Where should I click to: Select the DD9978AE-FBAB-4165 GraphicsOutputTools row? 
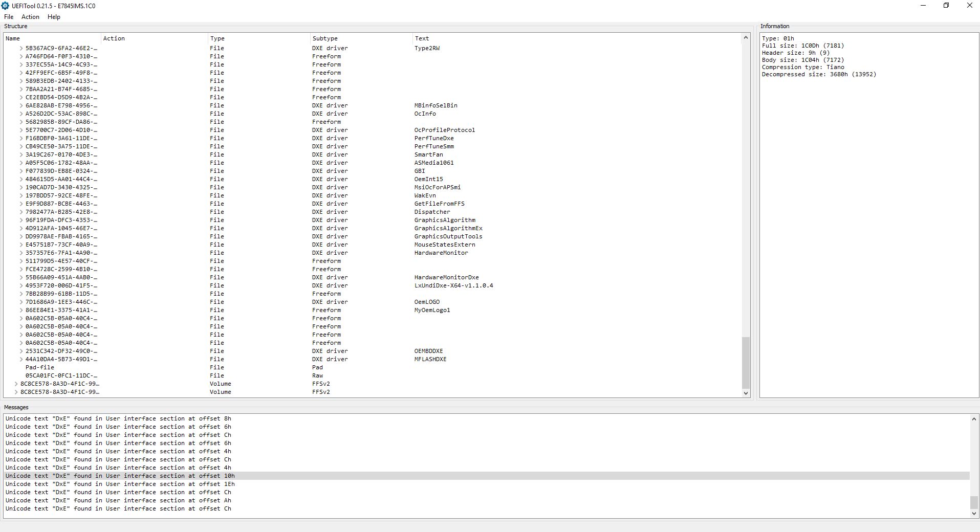pyautogui.click(x=373, y=236)
